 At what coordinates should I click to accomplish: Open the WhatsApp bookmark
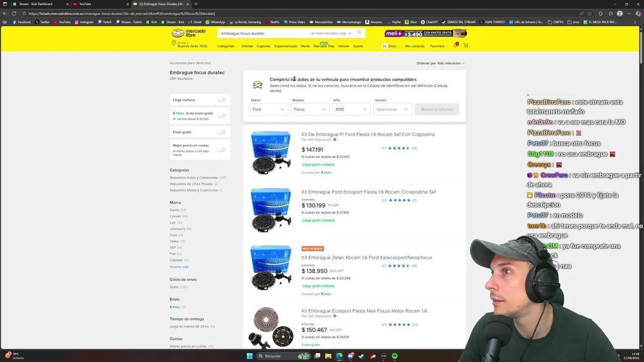pyautogui.click(x=215, y=22)
